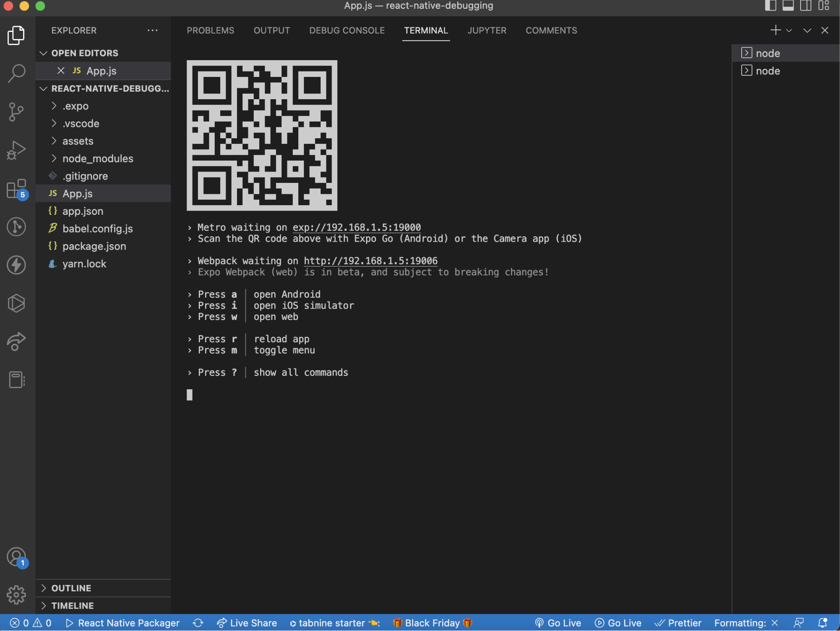Image resolution: width=840 pixels, height=631 pixels.
Task: Create a new terminal with the plus icon
Action: pyautogui.click(x=775, y=30)
